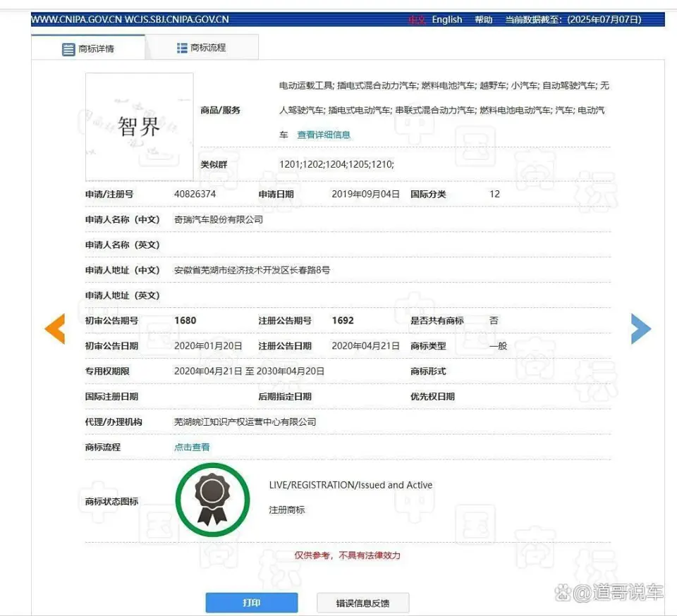Click the 错误信息反馈 feedback button

(362, 603)
